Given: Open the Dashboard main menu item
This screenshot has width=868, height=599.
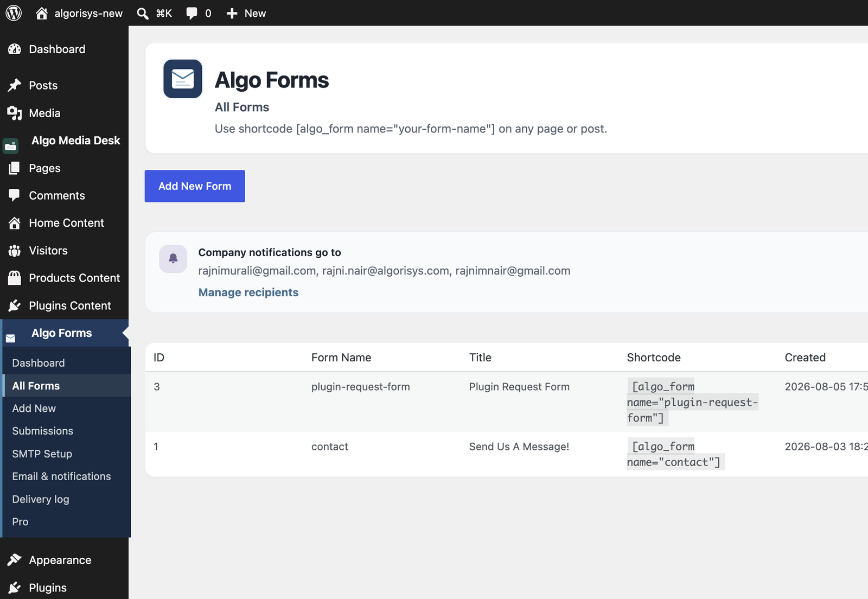Looking at the screenshot, I should pos(57,49).
